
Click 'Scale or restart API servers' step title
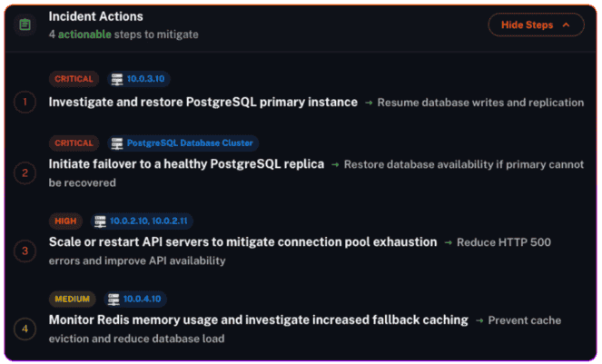(242, 242)
